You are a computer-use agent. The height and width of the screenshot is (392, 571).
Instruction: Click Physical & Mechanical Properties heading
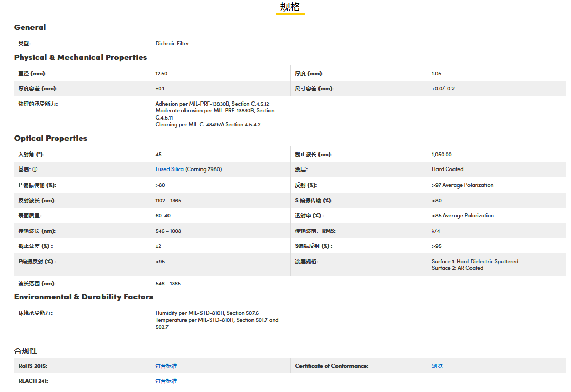click(x=80, y=57)
